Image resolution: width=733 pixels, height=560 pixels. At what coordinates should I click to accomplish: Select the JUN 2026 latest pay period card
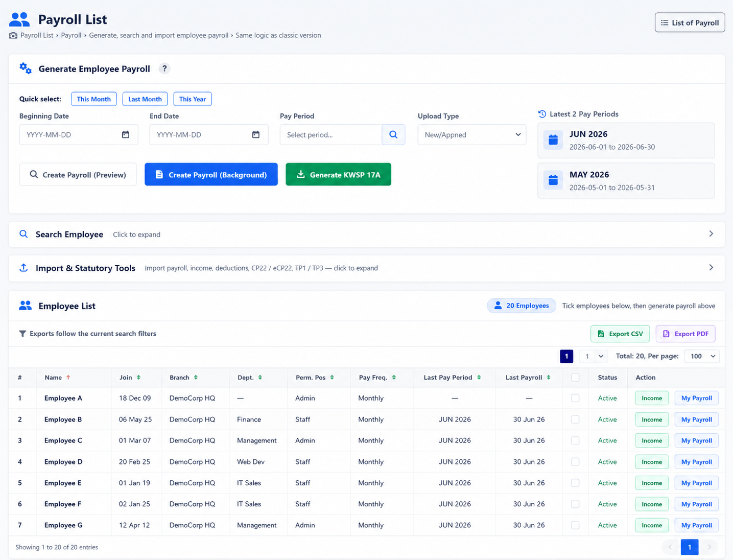(626, 140)
